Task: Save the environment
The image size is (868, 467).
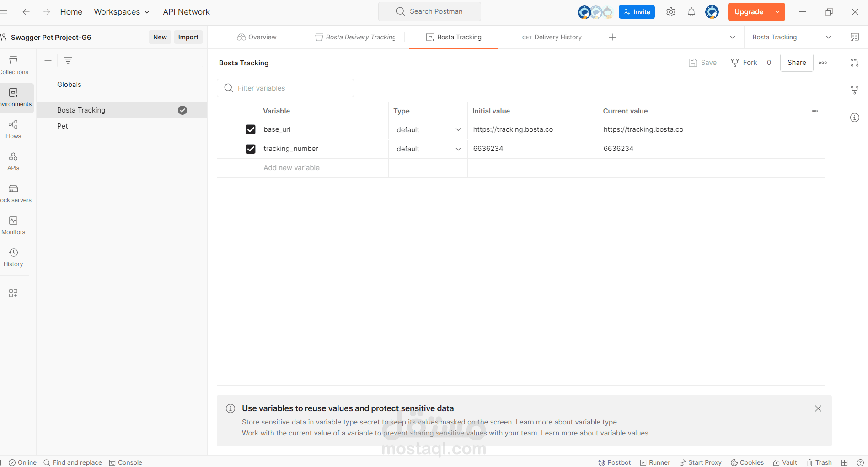Action: 702,63
